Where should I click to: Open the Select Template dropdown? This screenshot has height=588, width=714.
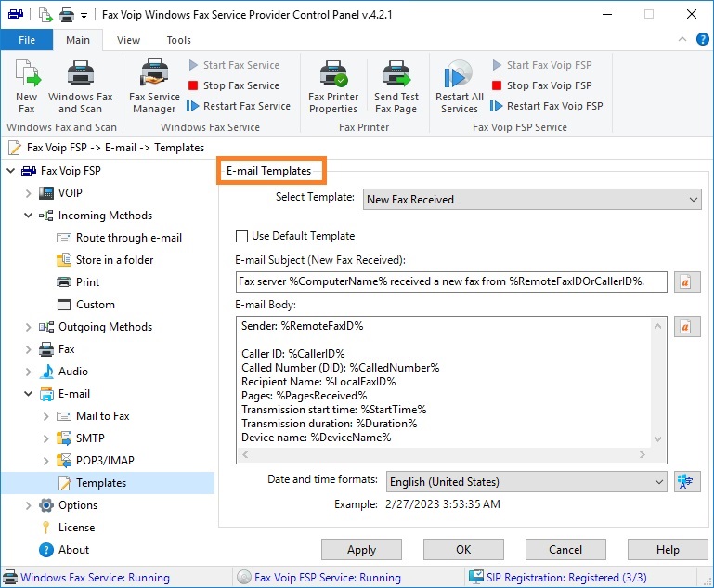pyautogui.click(x=532, y=200)
